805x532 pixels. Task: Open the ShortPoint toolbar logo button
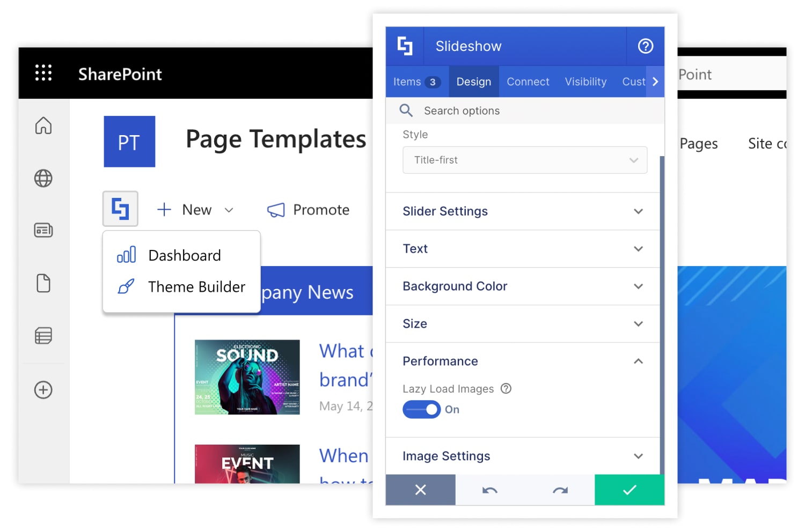point(120,209)
